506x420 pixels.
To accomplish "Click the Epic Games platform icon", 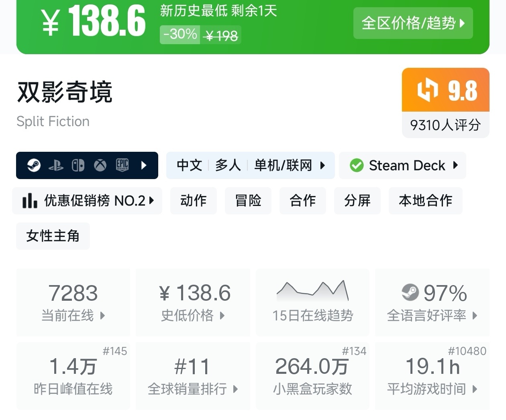I will 122,165.
